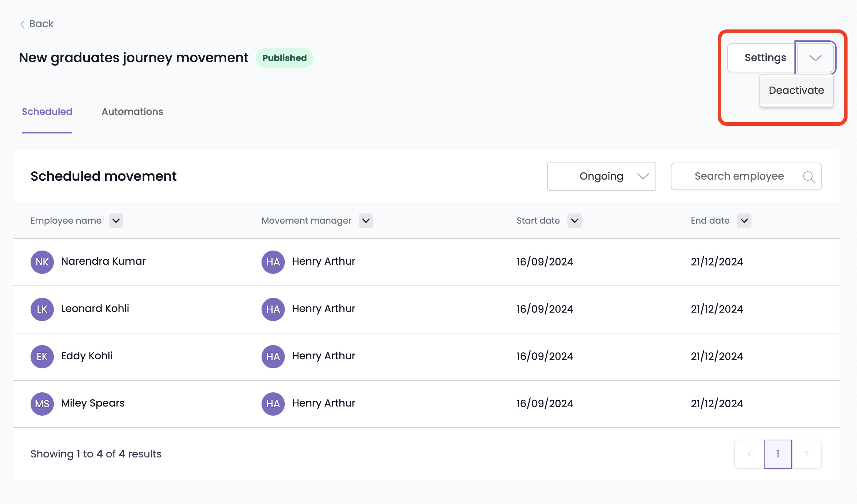
Task: Focus the Search employee field
Action: (x=746, y=176)
